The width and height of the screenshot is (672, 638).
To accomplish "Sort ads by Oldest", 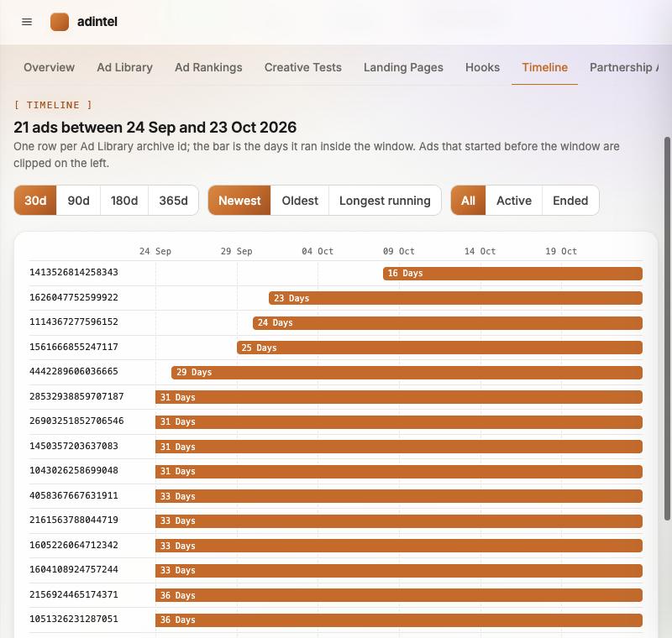I will click(x=300, y=201).
